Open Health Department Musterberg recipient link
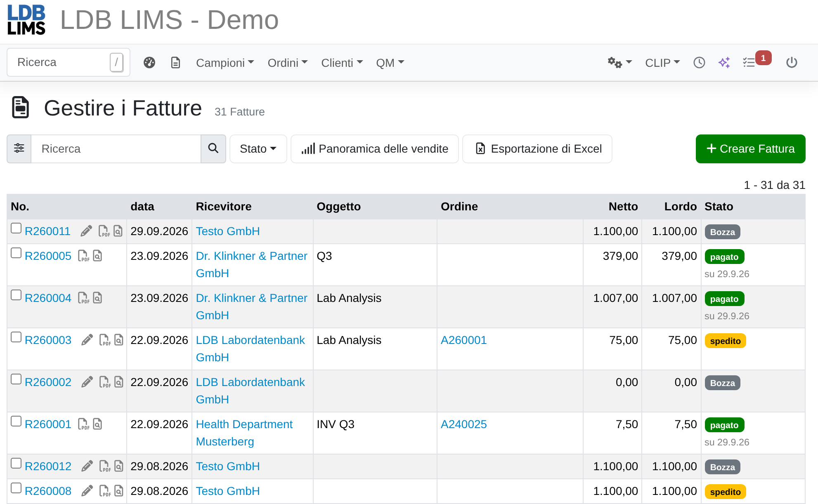Viewport: 818px width, 504px height. coord(244,433)
